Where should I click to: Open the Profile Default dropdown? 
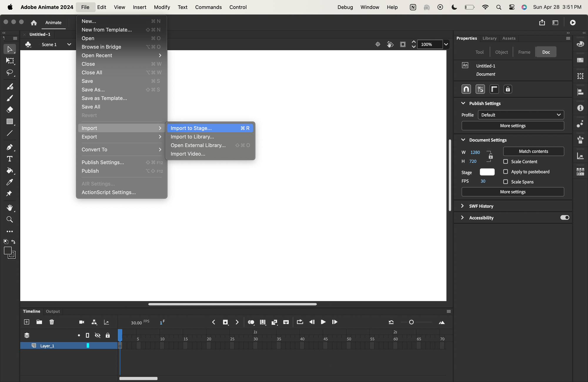coord(521,115)
